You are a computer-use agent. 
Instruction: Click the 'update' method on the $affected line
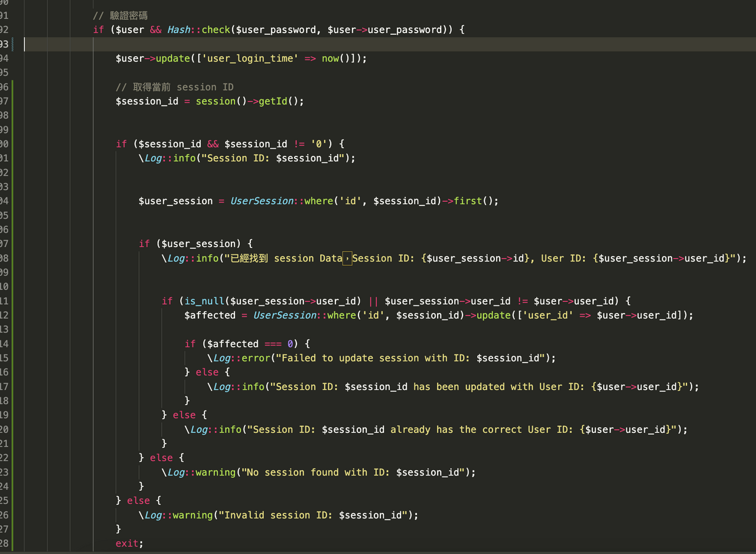point(493,315)
